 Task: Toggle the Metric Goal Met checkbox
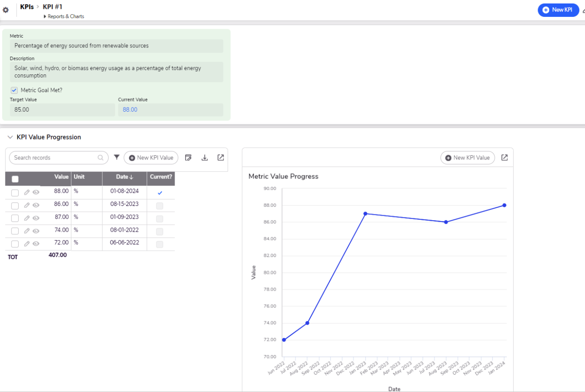tap(14, 90)
